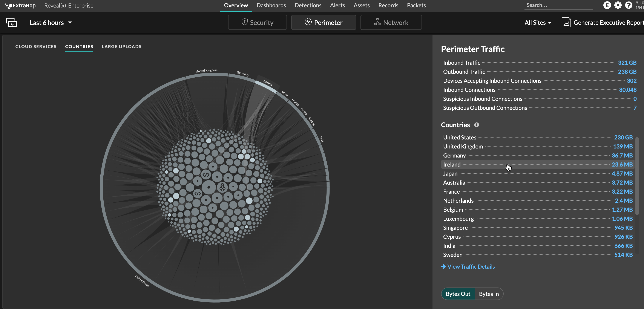
Task: Click the settings gear icon
Action: tap(617, 5)
